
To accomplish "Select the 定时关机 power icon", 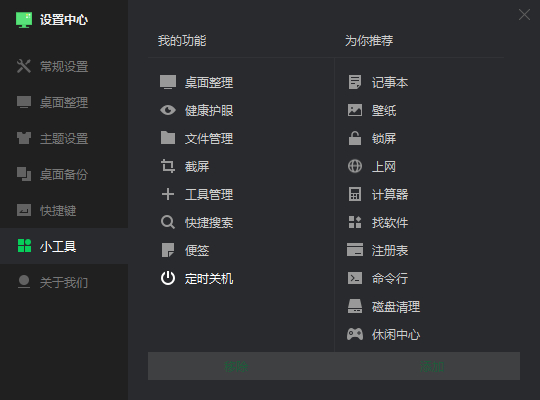I will (168, 278).
